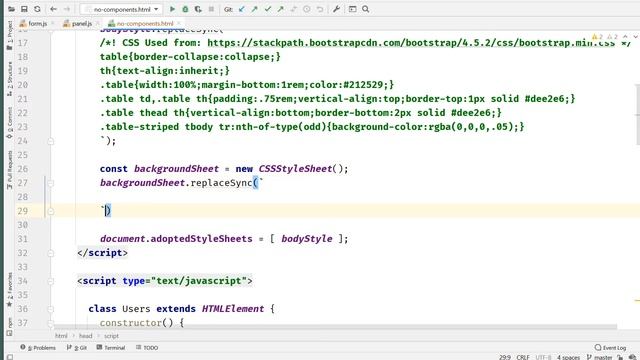The width and height of the screenshot is (640, 360).
Task: Open the Favorites tool window
Action: click(9, 290)
